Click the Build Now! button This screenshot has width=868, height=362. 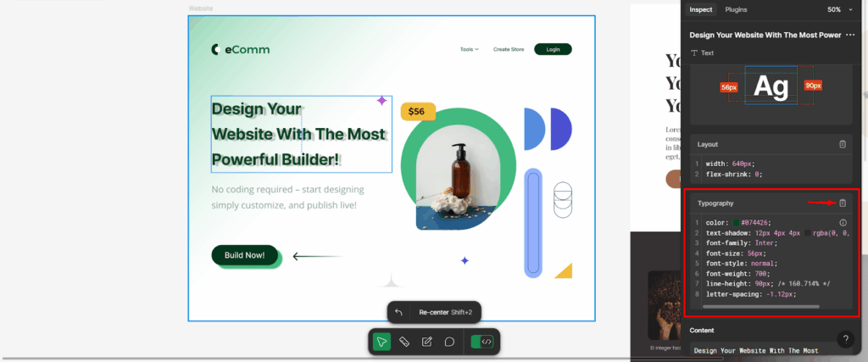[x=245, y=255]
